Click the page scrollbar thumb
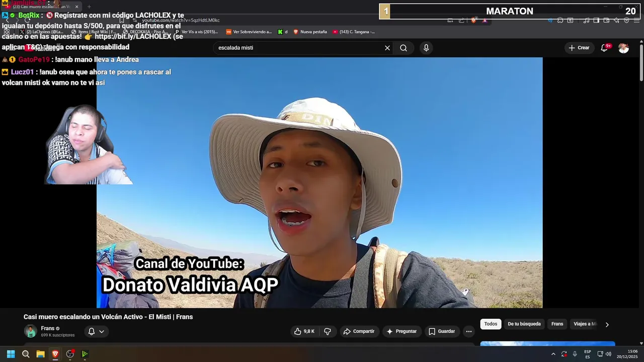The width and height of the screenshot is (644, 362). (x=641, y=62)
